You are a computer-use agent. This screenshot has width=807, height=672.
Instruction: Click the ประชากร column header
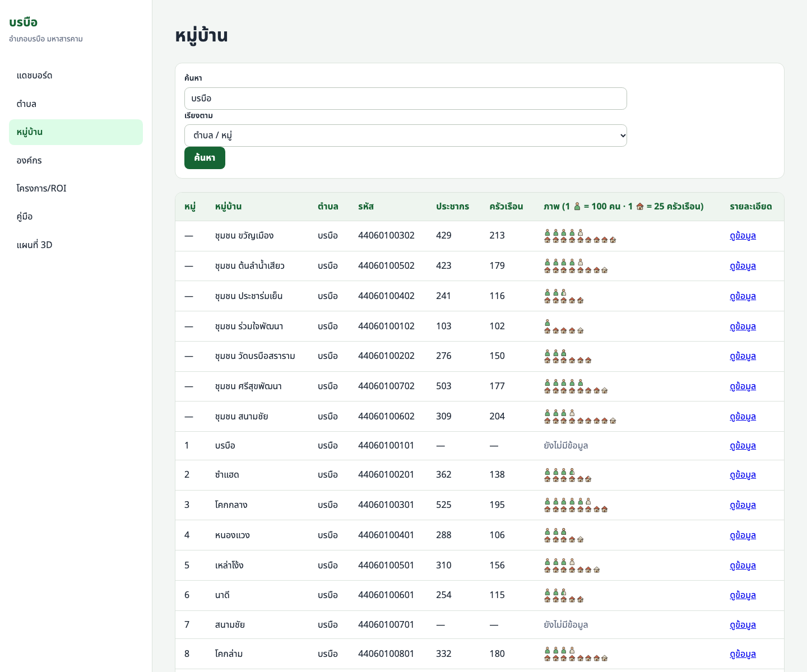click(x=452, y=207)
